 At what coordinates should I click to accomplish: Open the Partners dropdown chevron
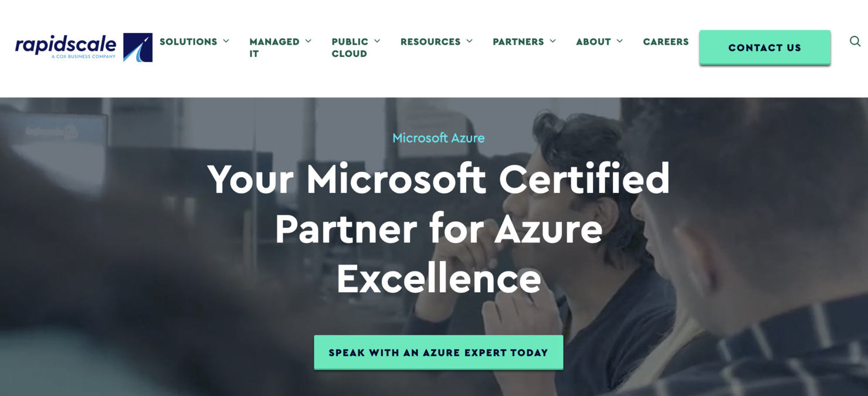pyautogui.click(x=552, y=41)
